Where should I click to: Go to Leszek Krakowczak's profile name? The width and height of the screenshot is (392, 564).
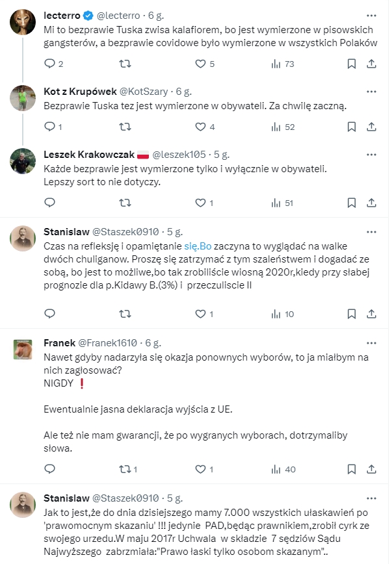click(89, 155)
